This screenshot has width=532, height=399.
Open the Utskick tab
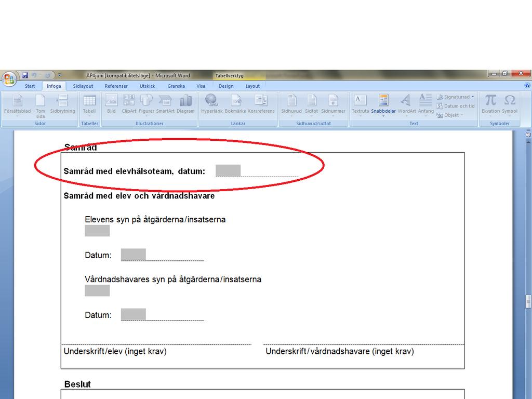pyautogui.click(x=147, y=86)
